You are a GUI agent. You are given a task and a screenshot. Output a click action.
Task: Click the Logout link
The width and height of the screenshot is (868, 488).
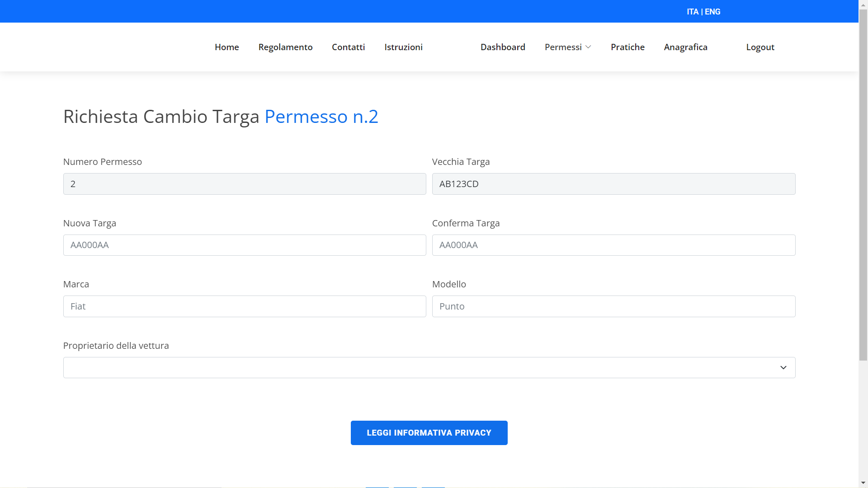point(760,47)
